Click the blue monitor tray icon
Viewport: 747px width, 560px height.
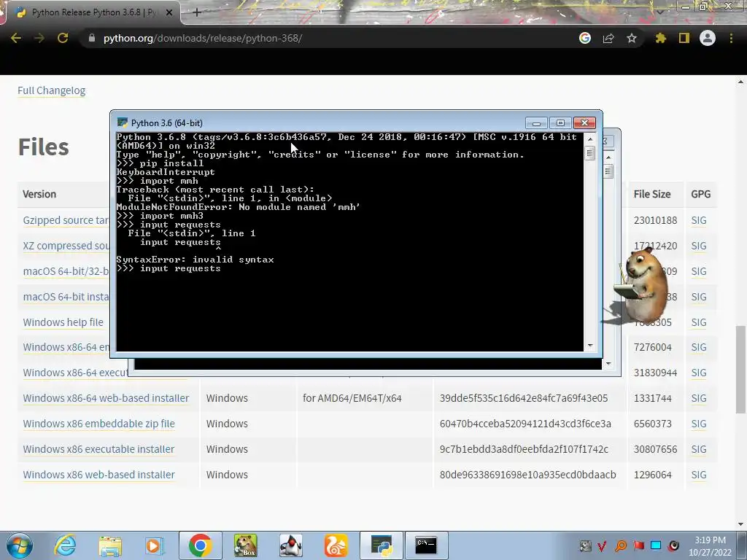(x=656, y=545)
